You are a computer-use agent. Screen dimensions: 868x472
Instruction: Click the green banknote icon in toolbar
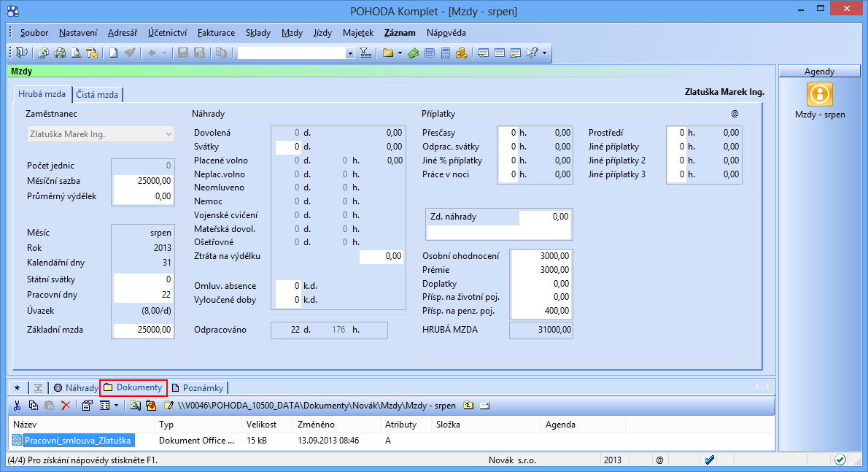[413, 53]
